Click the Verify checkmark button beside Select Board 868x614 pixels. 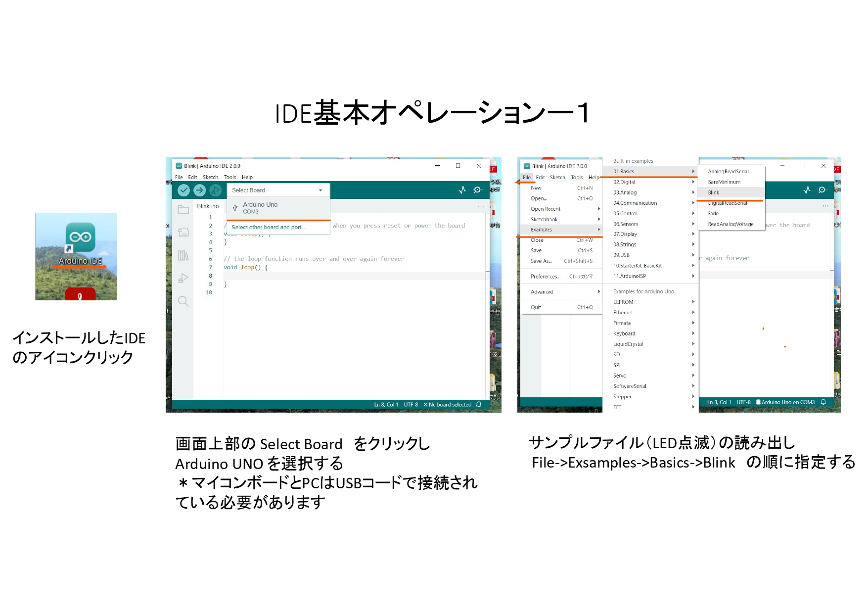click(183, 190)
